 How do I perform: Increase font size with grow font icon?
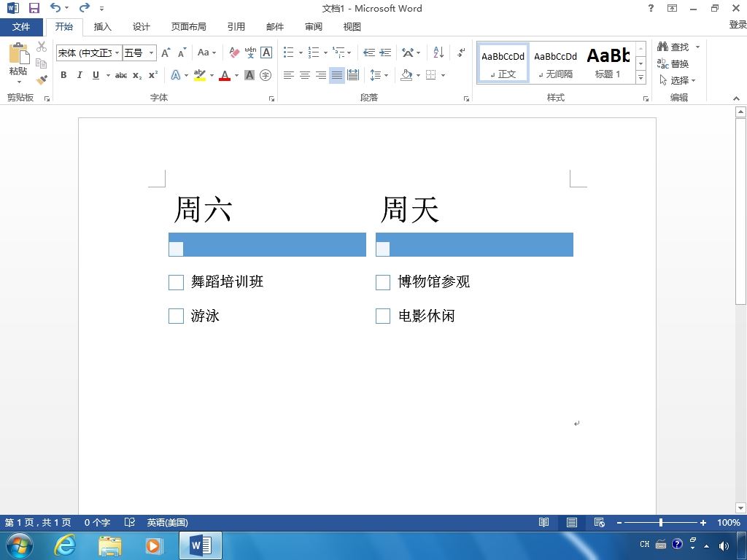pyautogui.click(x=166, y=52)
